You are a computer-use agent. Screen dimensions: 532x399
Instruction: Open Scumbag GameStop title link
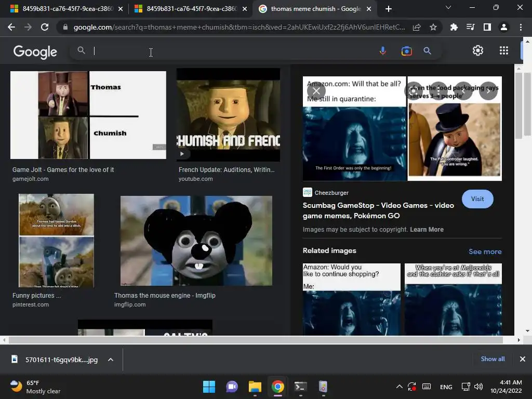point(378,210)
